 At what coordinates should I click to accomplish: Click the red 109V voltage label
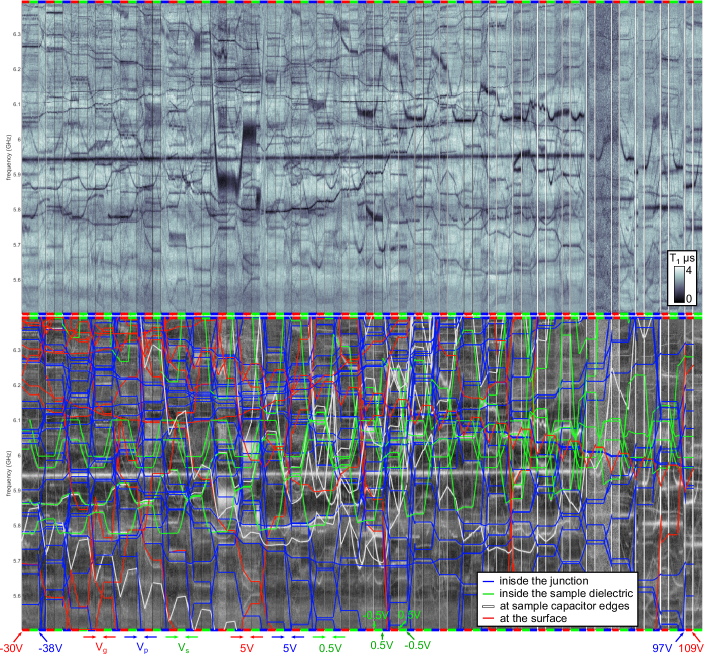click(691, 649)
